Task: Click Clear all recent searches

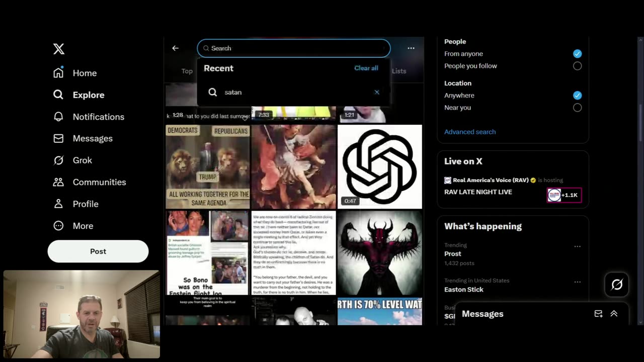Action: [366, 68]
